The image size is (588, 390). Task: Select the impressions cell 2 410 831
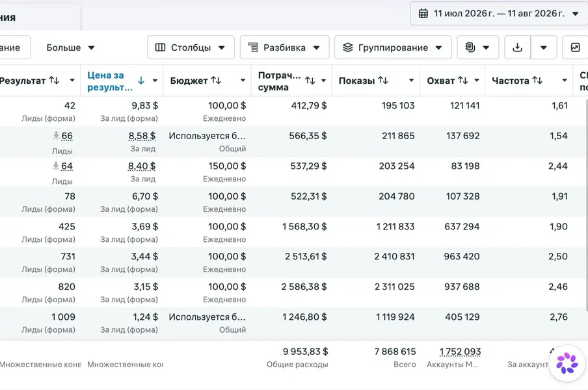coord(395,257)
